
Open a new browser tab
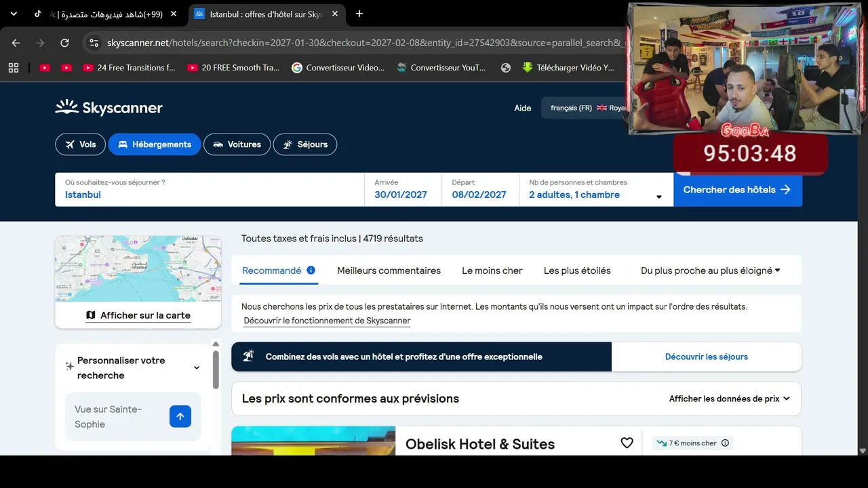(359, 14)
